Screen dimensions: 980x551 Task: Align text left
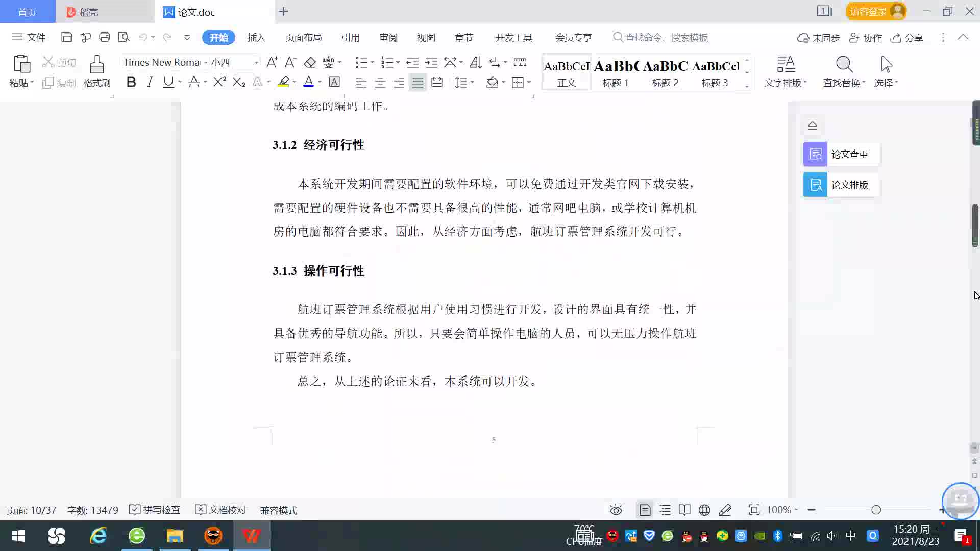click(x=361, y=82)
